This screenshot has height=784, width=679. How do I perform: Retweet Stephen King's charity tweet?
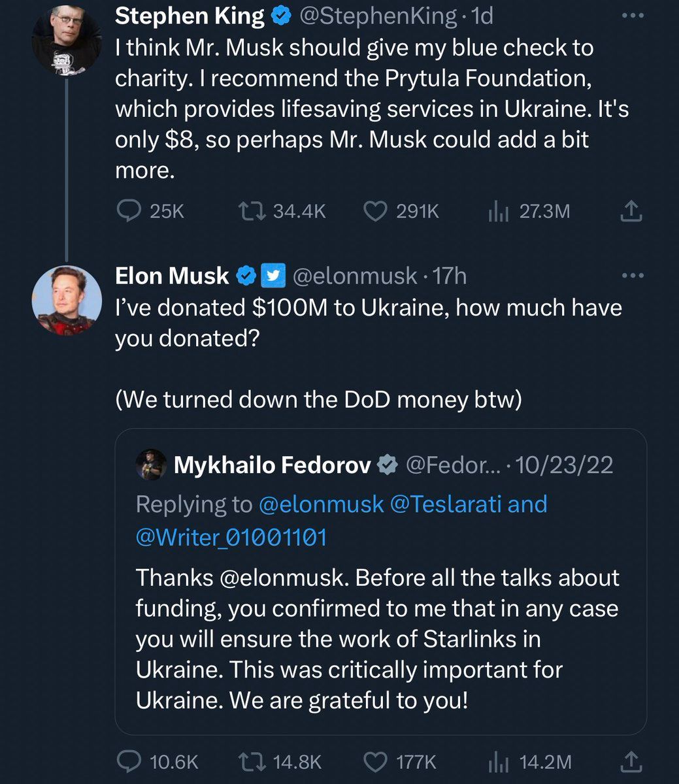coord(249,211)
